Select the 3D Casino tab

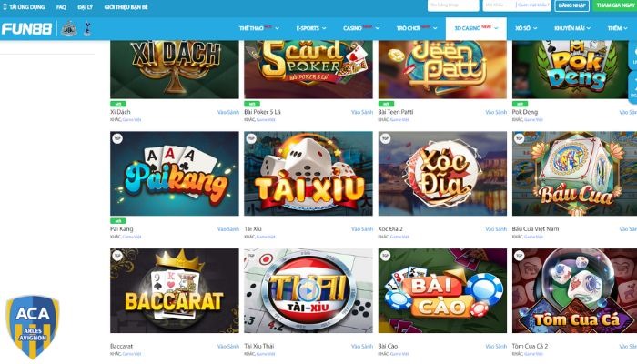coord(476,28)
